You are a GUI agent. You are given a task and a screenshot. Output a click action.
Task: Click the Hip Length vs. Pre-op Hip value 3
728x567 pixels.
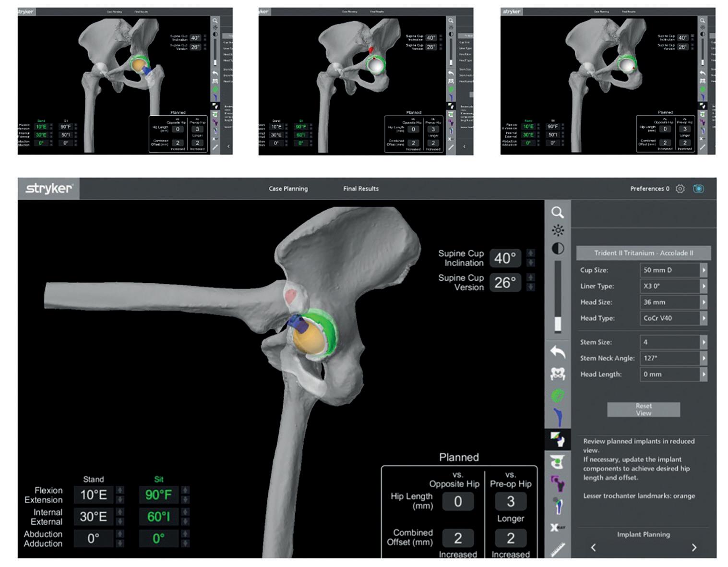pos(511,502)
